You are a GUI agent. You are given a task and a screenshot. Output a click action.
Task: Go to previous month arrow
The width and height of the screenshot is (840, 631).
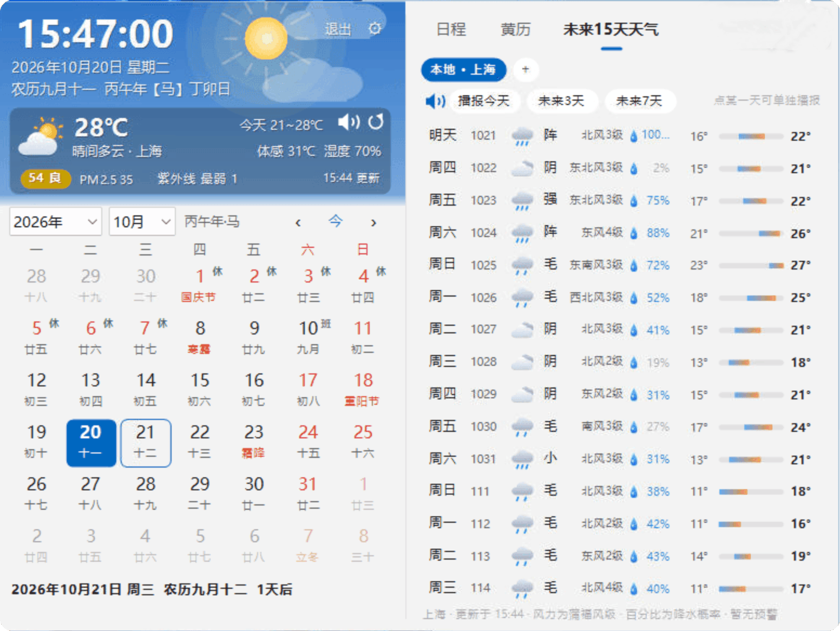tap(298, 222)
